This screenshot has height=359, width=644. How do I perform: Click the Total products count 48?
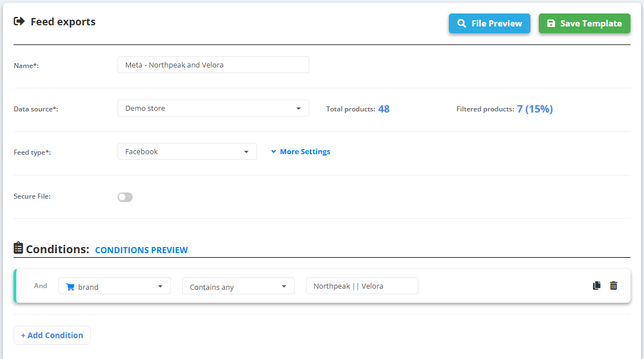tap(384, 109)
